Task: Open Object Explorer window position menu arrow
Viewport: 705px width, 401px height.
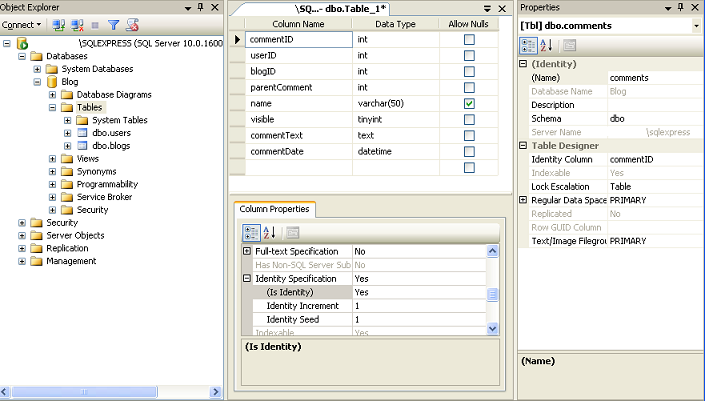Action: tap(188, 8)
